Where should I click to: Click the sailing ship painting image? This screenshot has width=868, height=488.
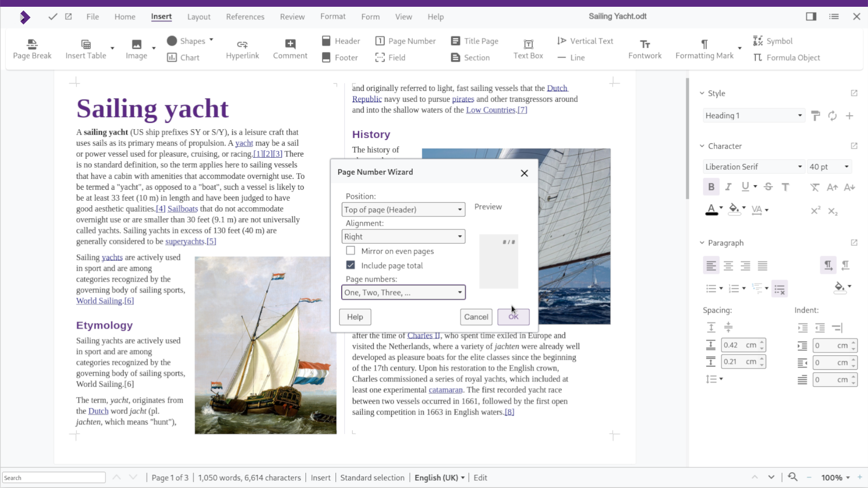pos(265,345)
